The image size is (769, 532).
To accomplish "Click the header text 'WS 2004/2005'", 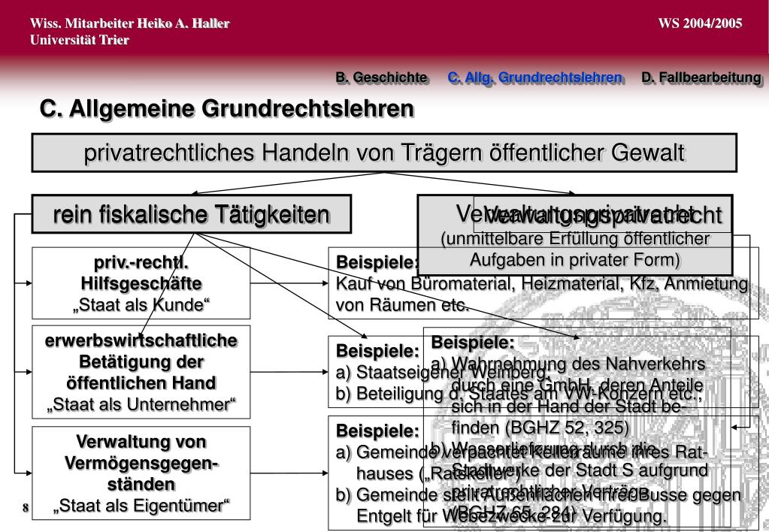I will (701, 23).
